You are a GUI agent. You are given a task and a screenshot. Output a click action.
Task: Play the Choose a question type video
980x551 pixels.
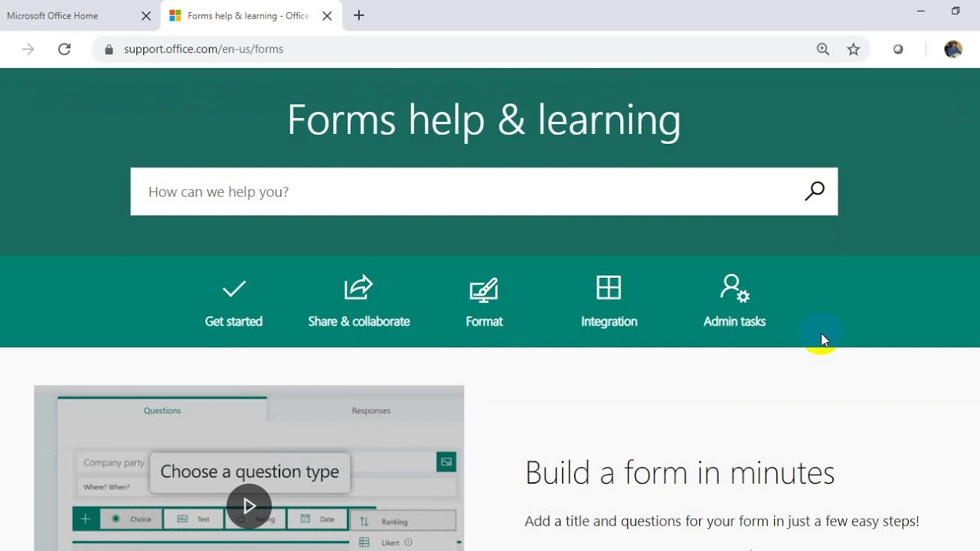(250, 506)
